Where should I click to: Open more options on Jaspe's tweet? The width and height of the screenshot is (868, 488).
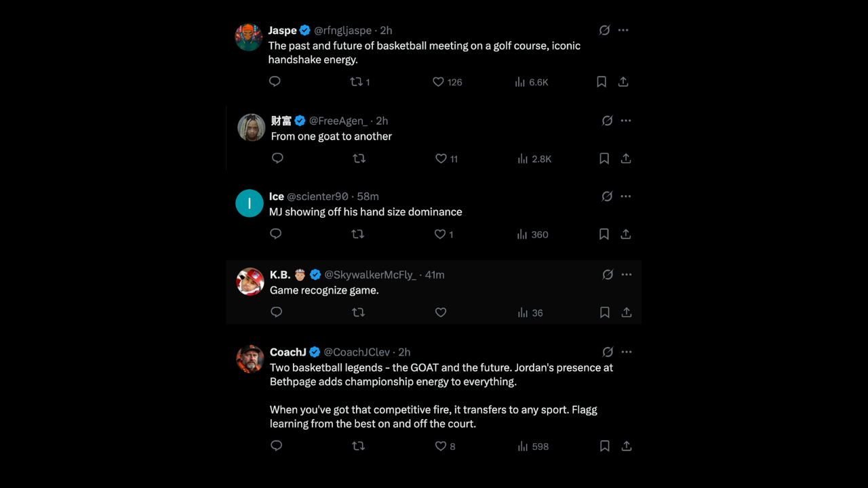click(623, 30)
